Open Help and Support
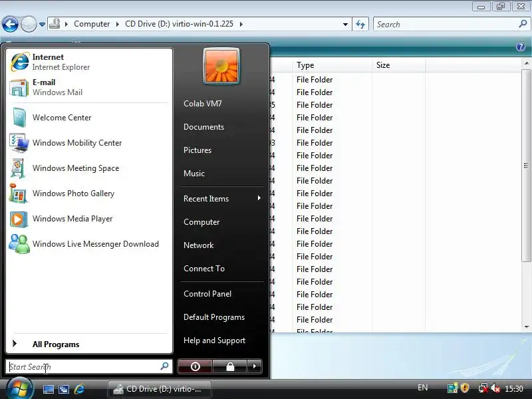The width and height of the screenshot is (532, 399). pos(214,340)
